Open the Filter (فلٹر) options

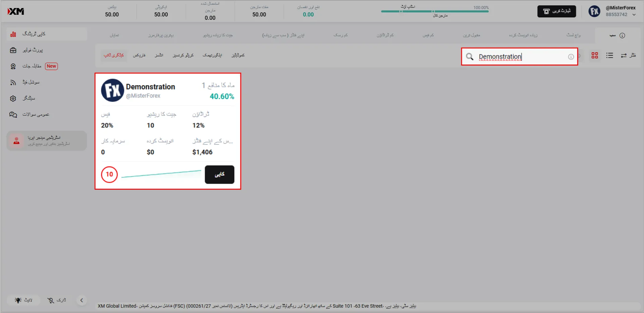pyautogui.click(x=628, y=56)
